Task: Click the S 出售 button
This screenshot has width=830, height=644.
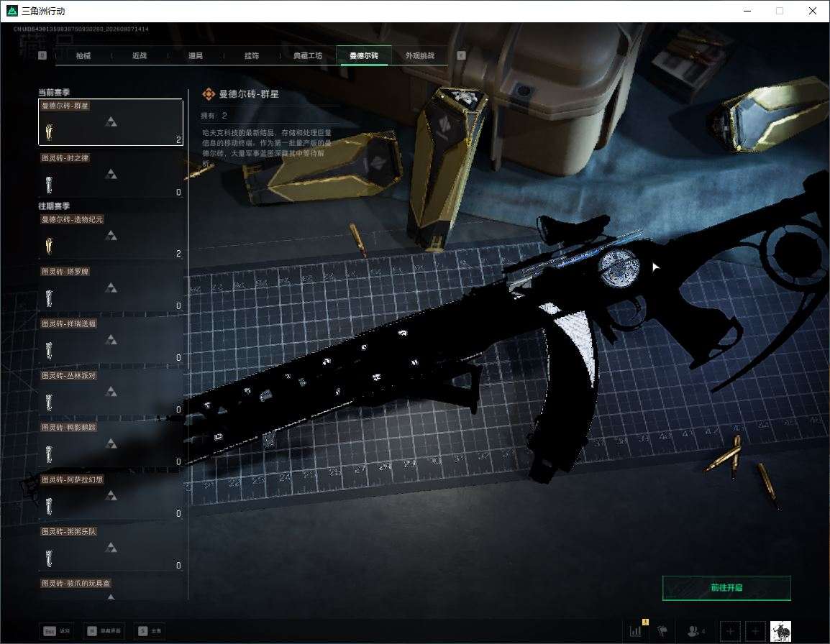Action: 150,631
